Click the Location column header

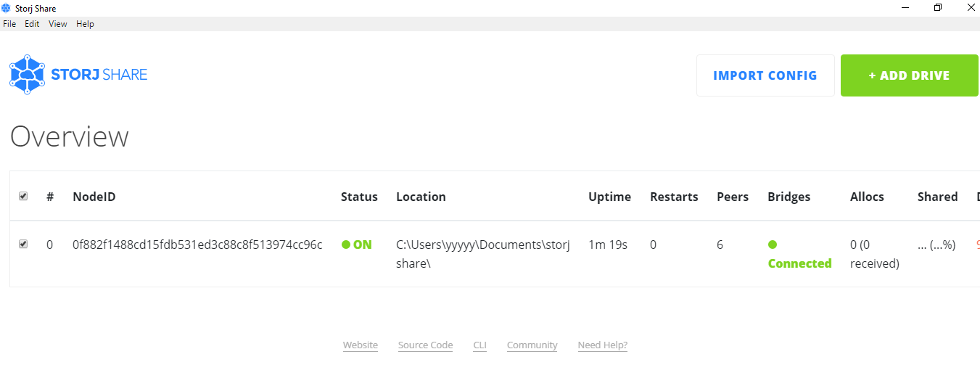(421, 197)
